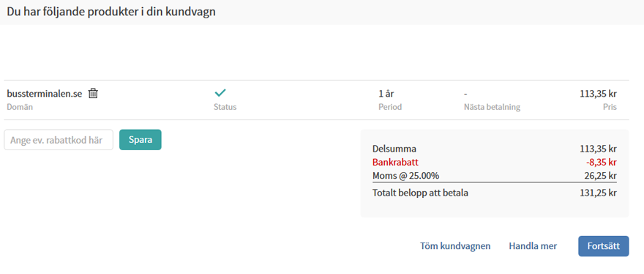Click the 113,35 kr product price
The height and width of the screenshot is (274, 644).
pos(599,93)
